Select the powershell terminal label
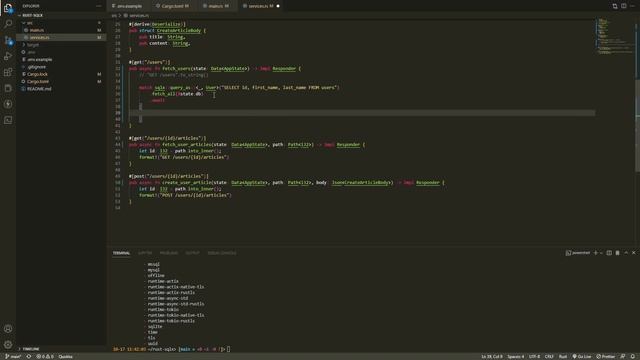This screenshot has height=360, width=640. pyautogui.click(x=578, y=253)
